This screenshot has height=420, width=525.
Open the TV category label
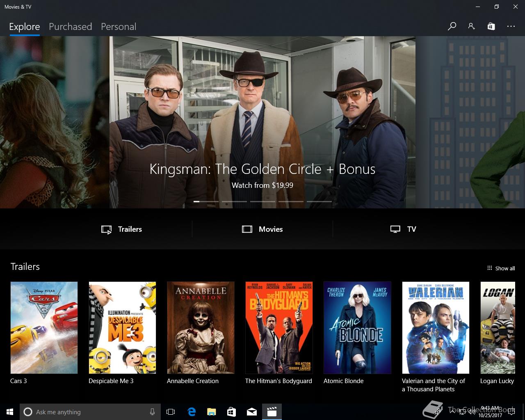412,229
